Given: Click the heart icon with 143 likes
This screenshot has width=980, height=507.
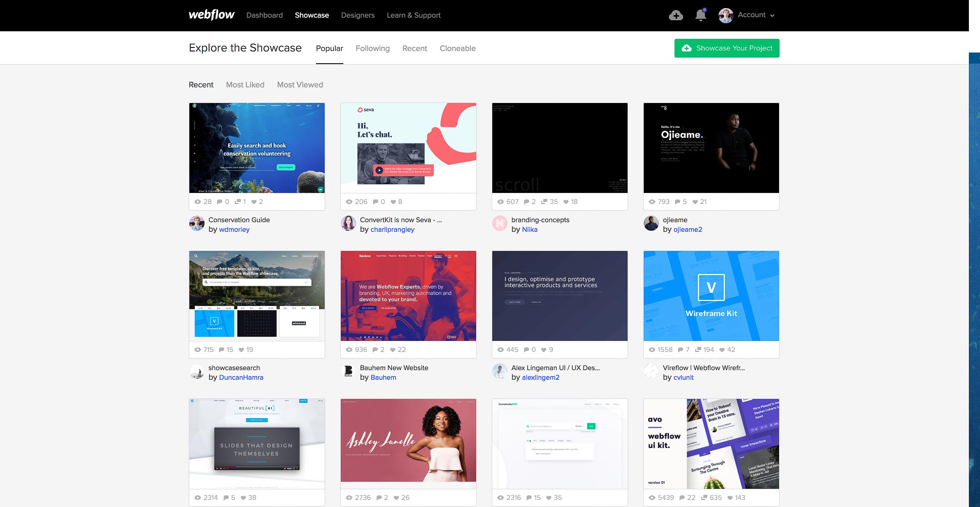Looking at the screenshot, I should click(730, 498).
